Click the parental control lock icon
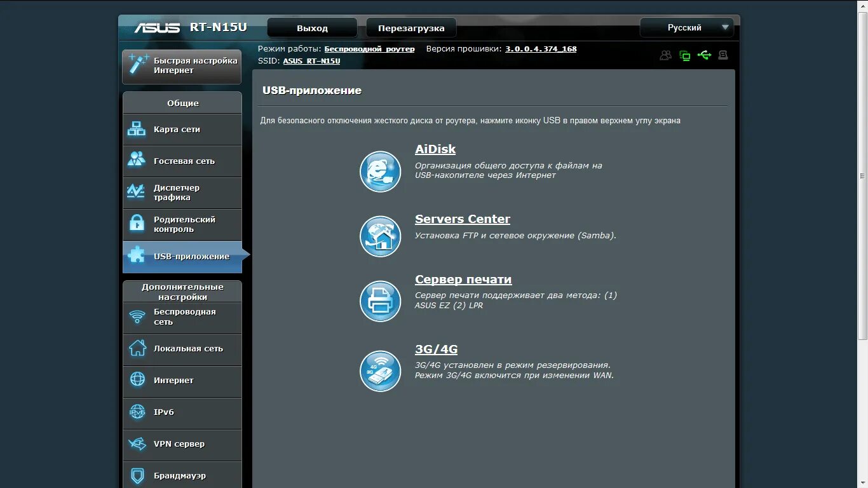Viewport: 868px width, 488px height. point(137,224)
